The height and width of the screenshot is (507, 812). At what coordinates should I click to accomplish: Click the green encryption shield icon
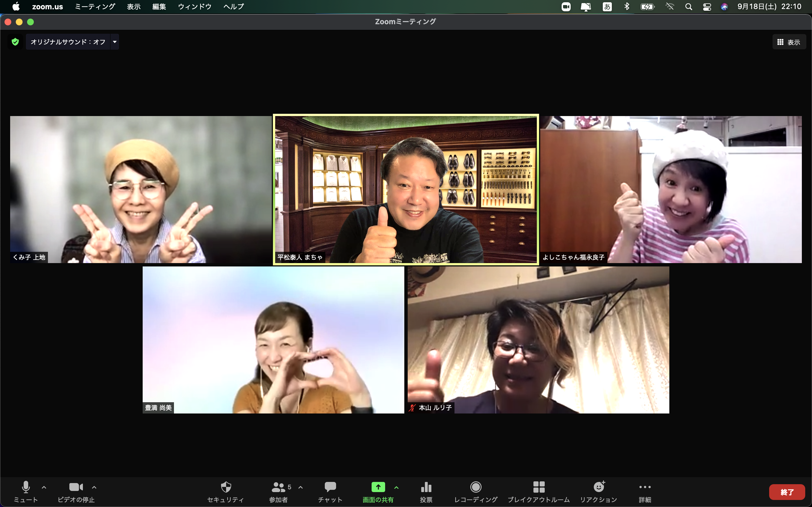pyautogui.click(x=15, y=42)
